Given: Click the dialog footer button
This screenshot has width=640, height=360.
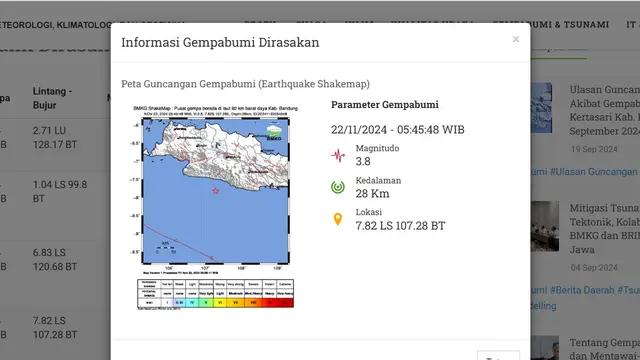Looking at the screenshot, I should coord(498,355).
